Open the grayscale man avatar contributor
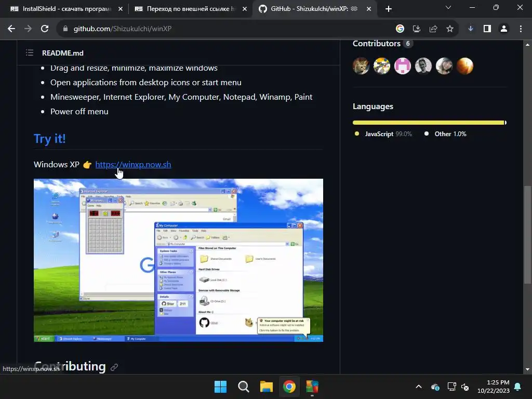The image size is (532, 399). (423, 66)
